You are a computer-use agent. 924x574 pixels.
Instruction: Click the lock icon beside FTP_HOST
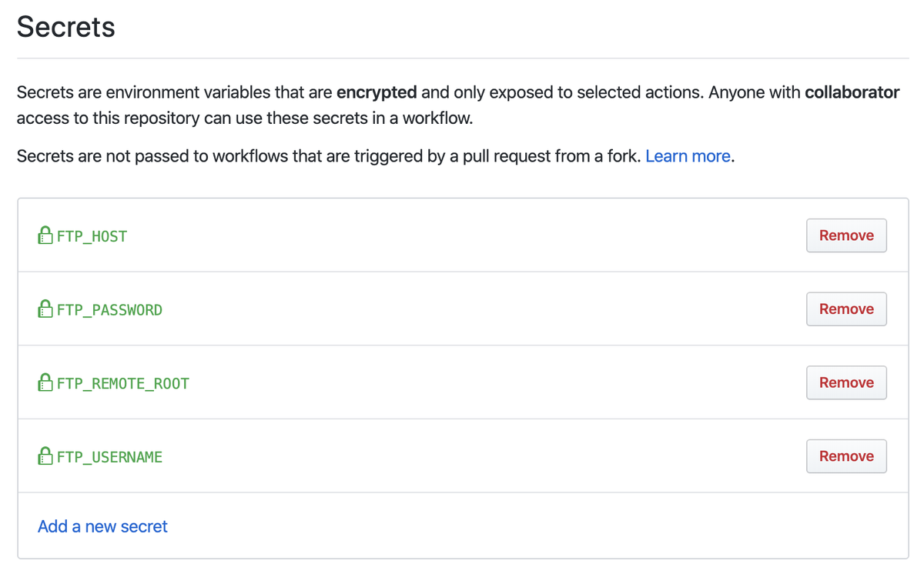45,235
